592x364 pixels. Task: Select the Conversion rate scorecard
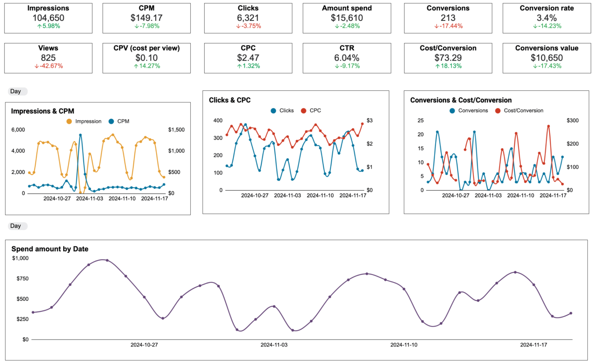click(546, 18)
